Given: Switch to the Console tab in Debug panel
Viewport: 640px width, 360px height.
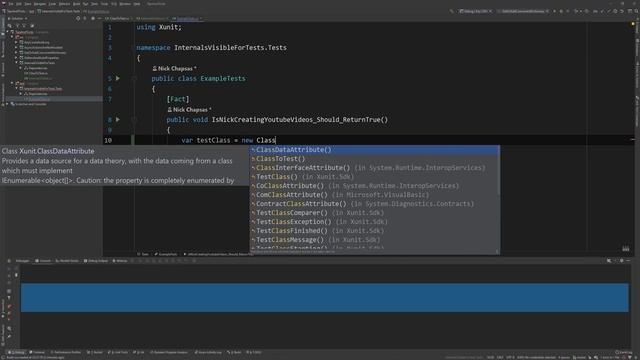Looking at the screenshot, I should click(43, 261).
